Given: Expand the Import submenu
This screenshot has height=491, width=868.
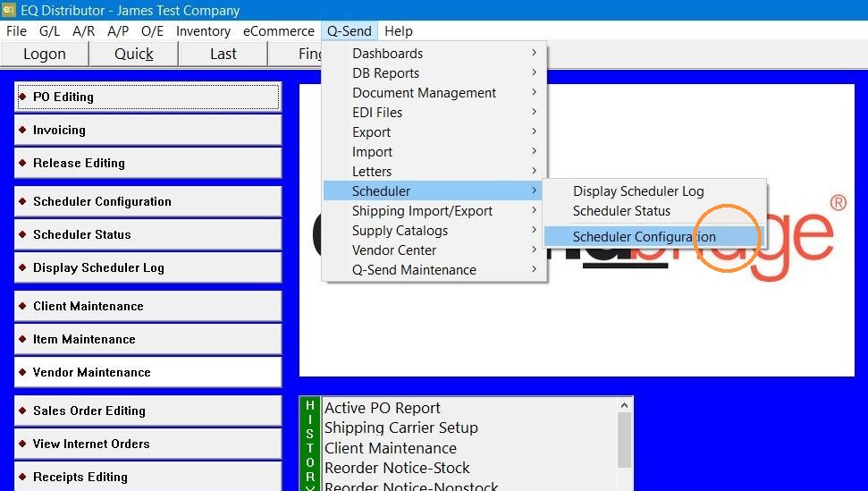Looking at the screenshot, I should [434, 152].
